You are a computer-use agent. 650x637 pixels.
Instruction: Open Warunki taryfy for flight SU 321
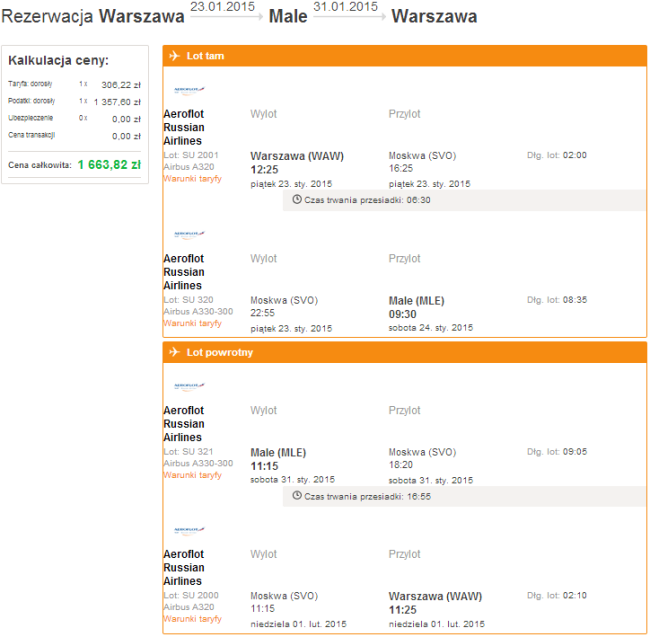[192, 475]
